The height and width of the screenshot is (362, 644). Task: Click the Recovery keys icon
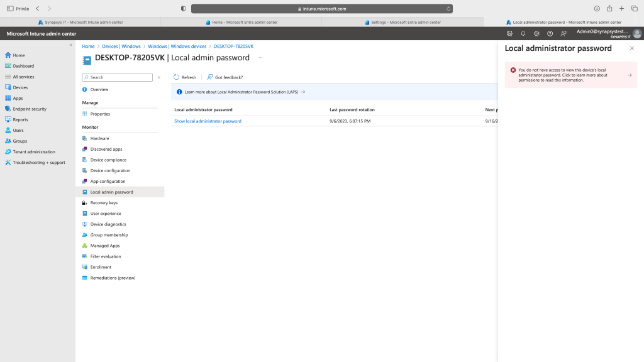84,203
